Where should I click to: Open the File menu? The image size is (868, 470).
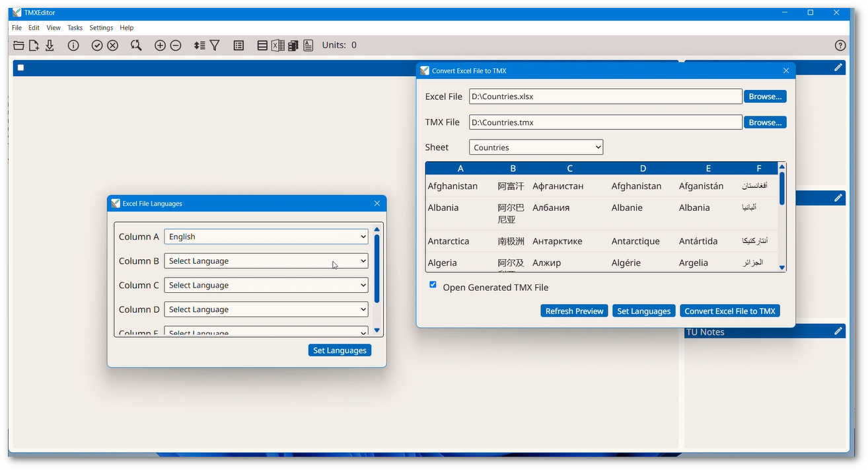tap(17, 28)
